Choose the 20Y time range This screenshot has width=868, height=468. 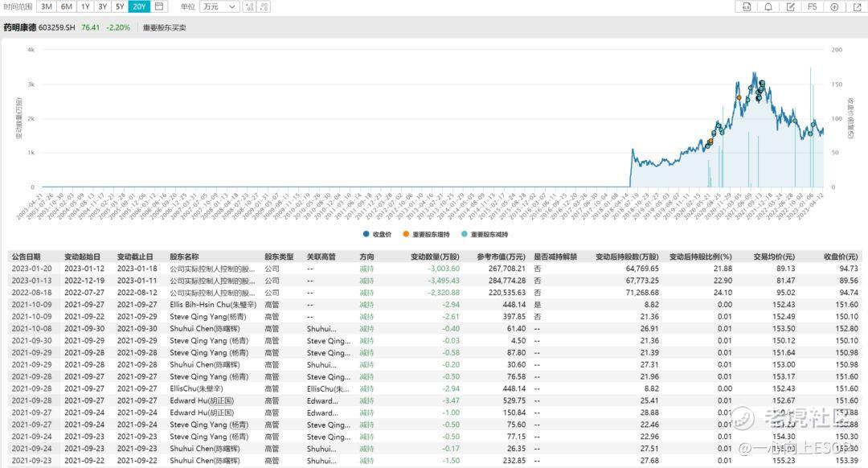pos(140,6)
